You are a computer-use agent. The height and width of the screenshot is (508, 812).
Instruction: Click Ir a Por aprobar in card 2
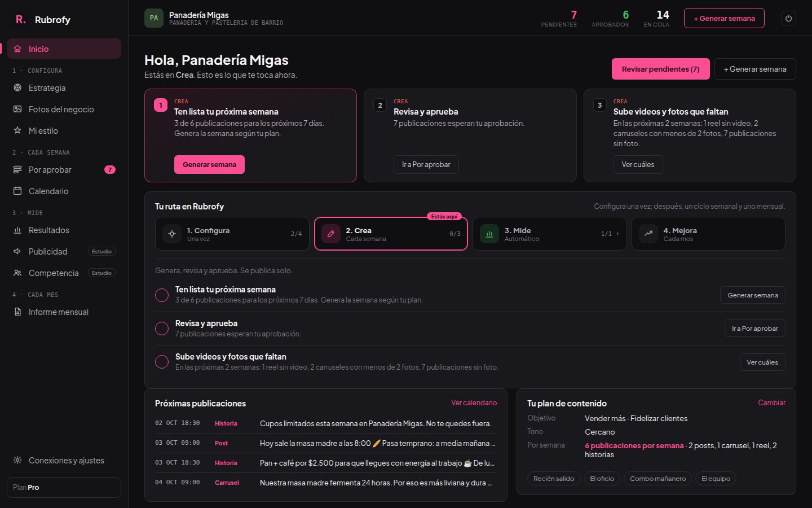pos(426,164)
